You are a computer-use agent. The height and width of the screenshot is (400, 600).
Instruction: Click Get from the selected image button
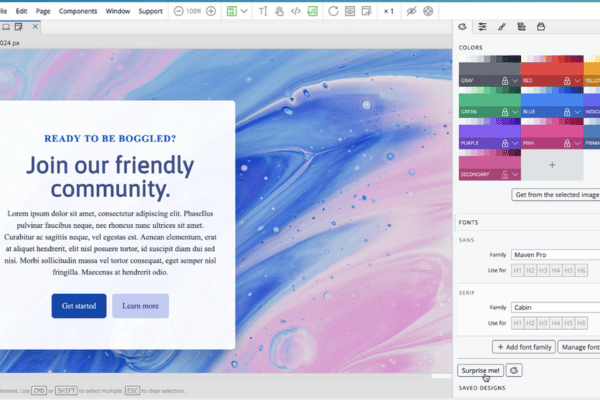pos(556,195)
